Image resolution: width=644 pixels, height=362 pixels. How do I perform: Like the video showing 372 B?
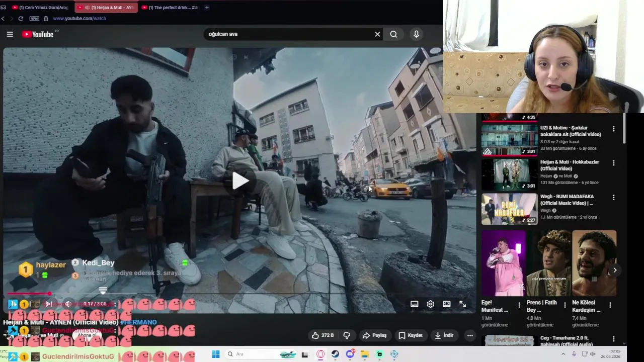323,335
